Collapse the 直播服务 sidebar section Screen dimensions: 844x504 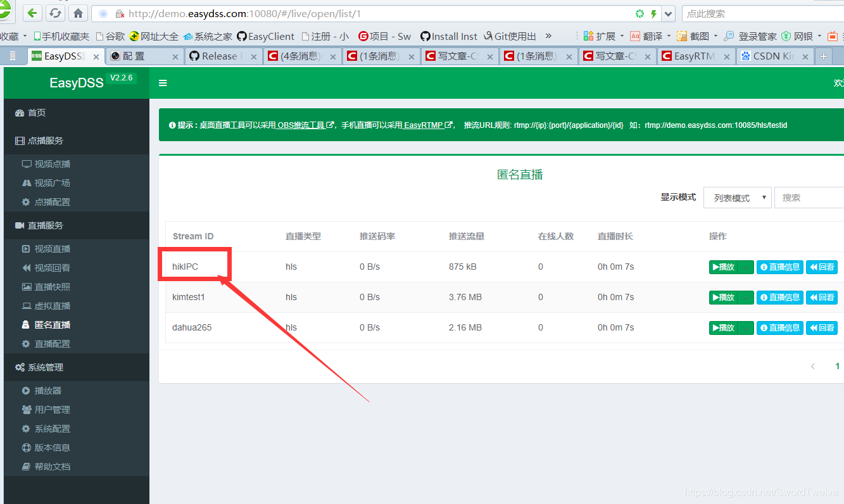[76, 225]
